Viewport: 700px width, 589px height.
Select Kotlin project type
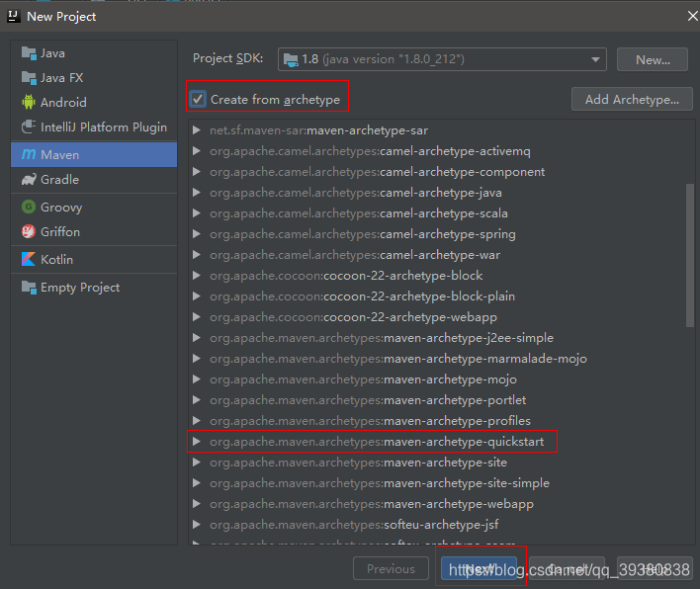pos(94,259)
